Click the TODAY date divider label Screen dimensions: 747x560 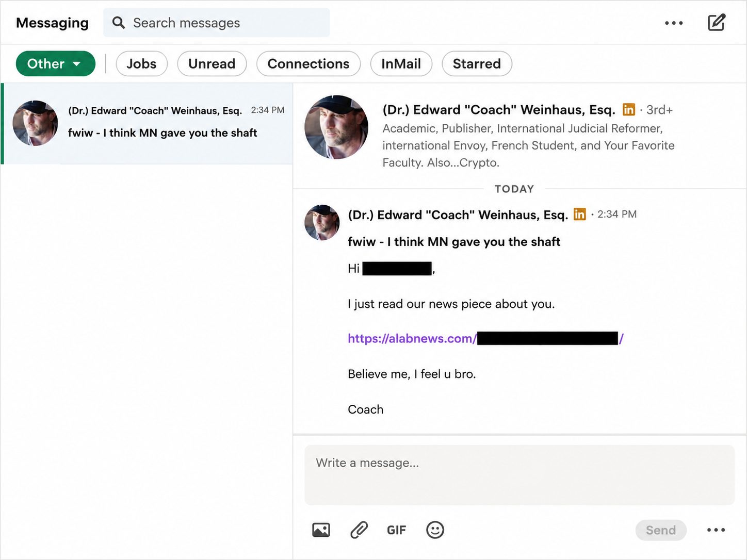click(x=514, y=189)
